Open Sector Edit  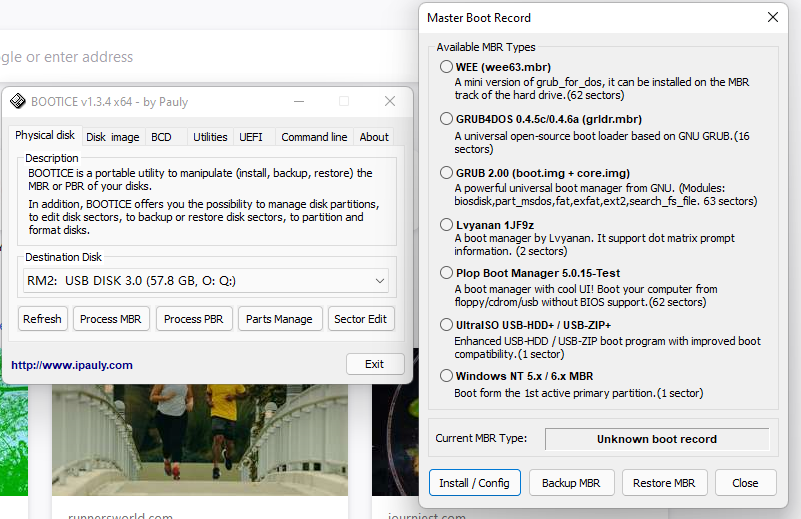coord(361,319)
